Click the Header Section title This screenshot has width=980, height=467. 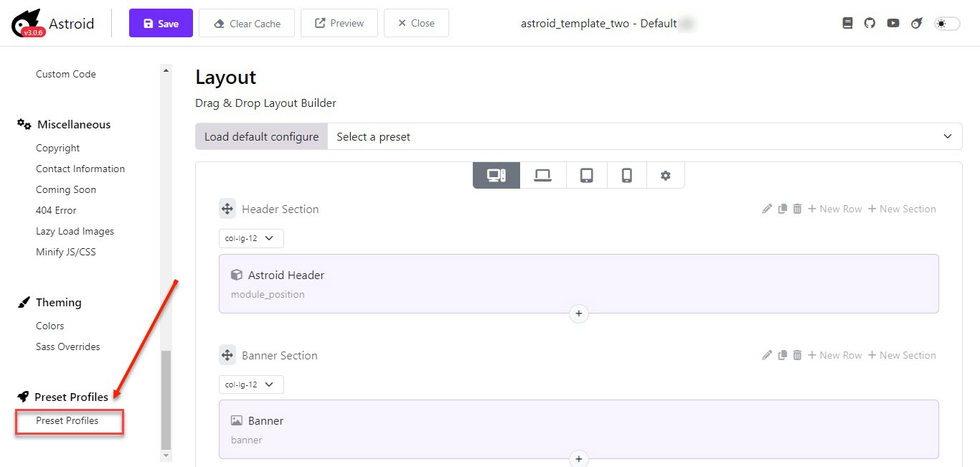click(x=281, y=209)
